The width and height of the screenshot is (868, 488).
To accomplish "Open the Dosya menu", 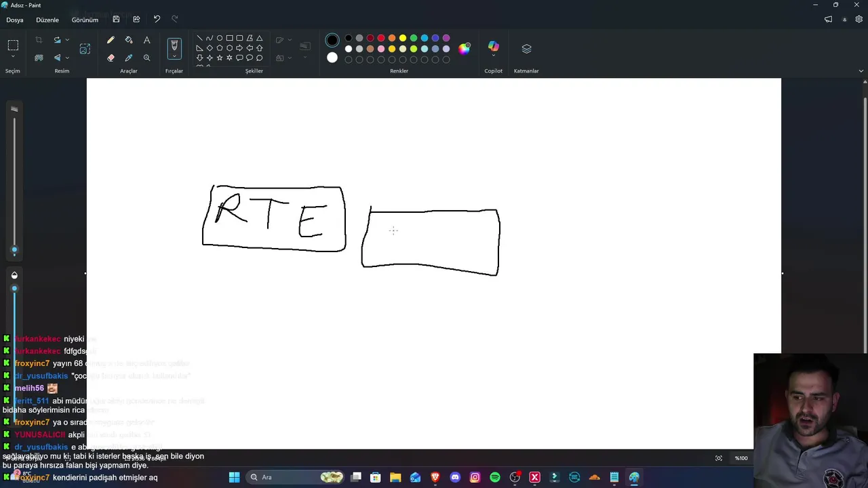I will pos(15,20).
